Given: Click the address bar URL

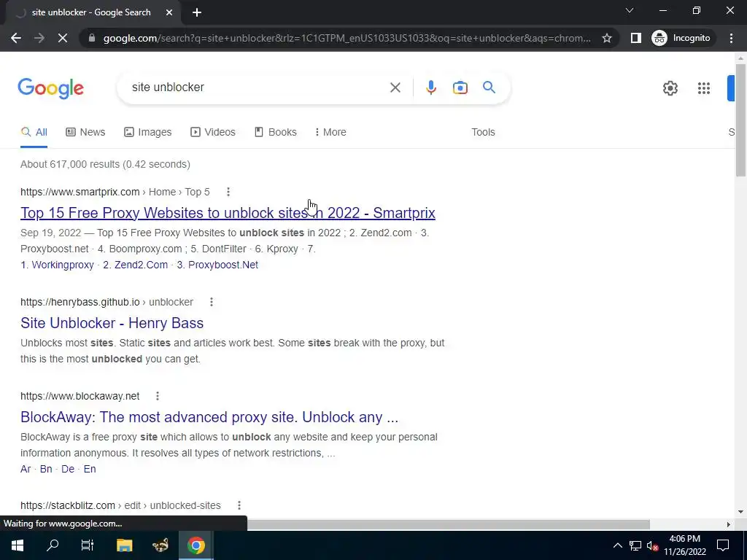Looking at the screenshot, I should (347, 38).
